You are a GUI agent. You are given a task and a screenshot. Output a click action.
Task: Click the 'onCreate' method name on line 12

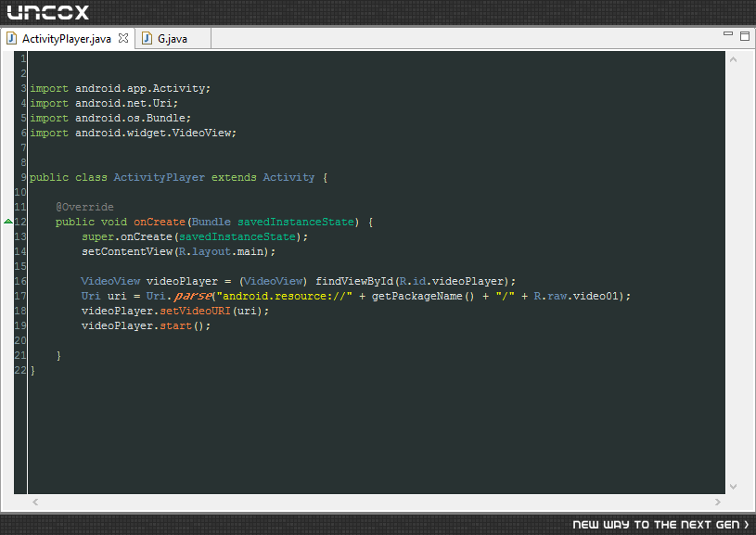coord(160,222)
